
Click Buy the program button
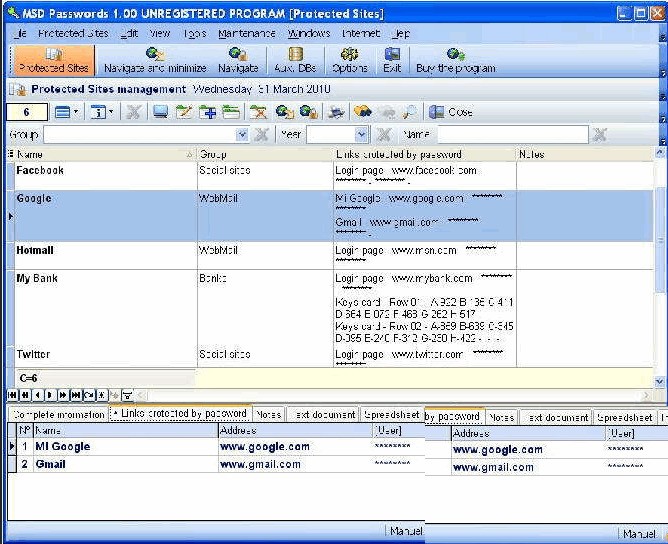coord(455,60)
